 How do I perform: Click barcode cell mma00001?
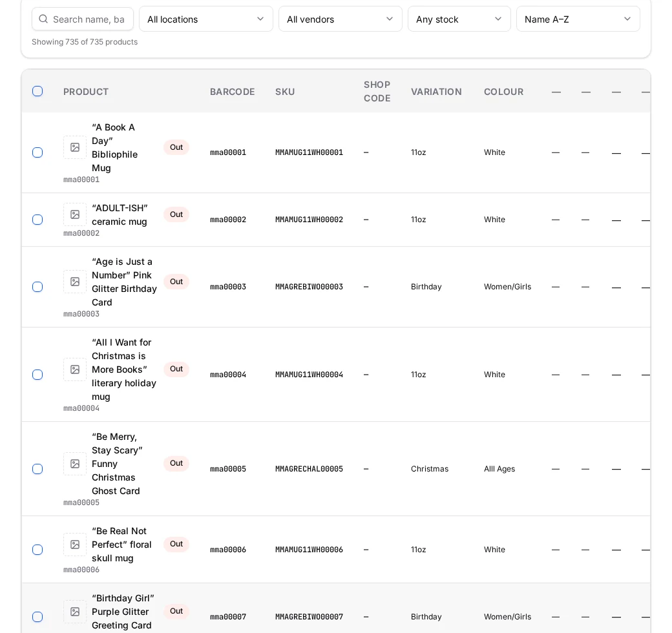click(x=228, y=152)
